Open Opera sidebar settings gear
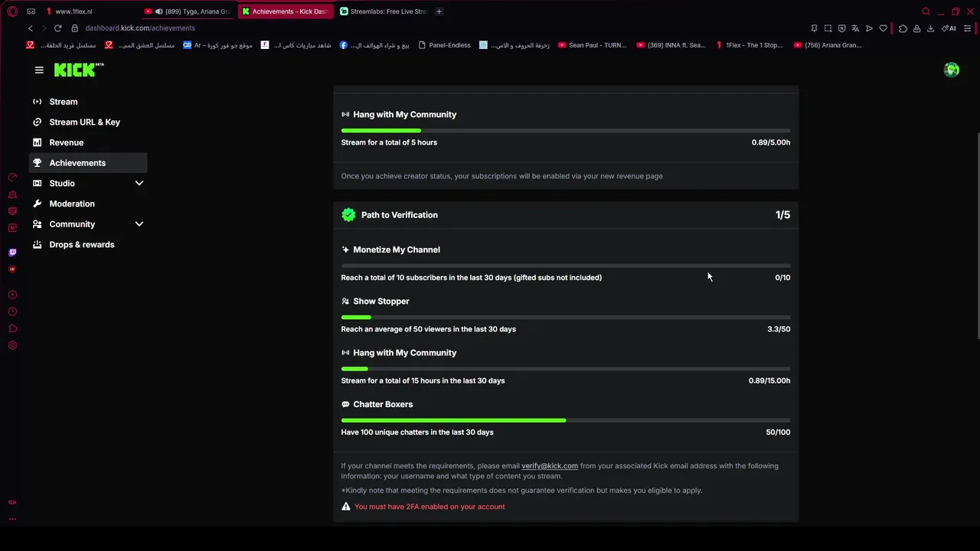The image size is (980, 551). tap(12, 345)
